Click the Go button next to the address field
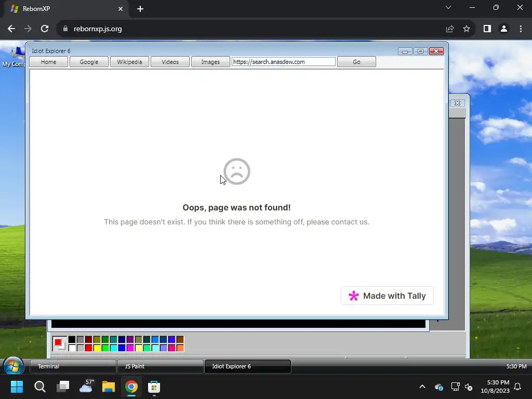 (356, 62)
